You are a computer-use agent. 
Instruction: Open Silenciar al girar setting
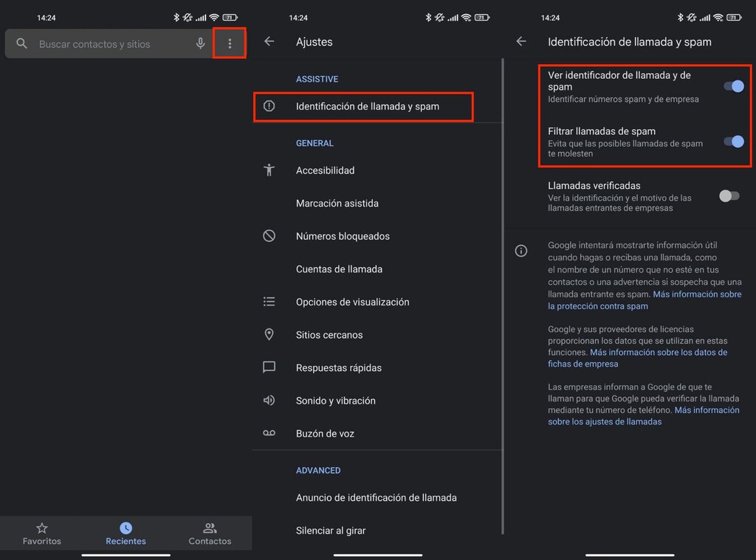click(377, 530)
